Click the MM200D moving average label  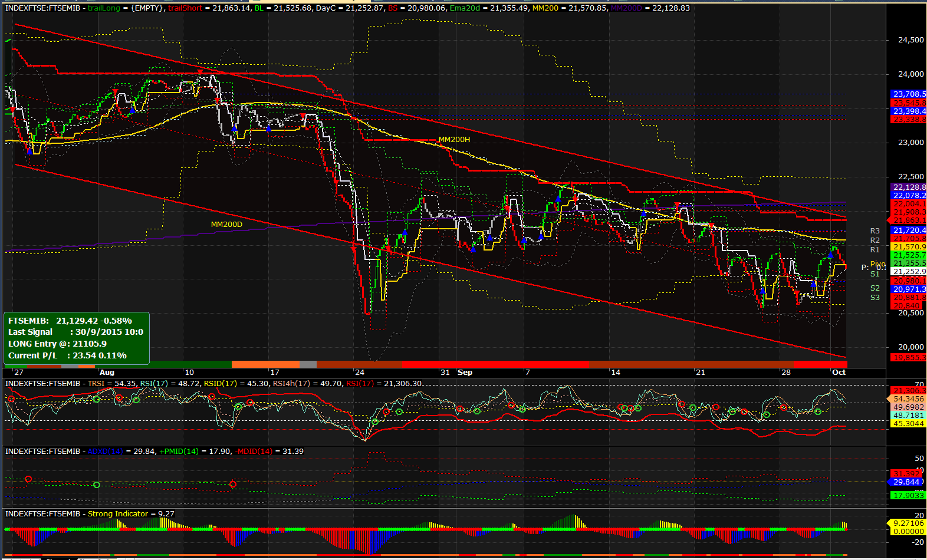[226, 225]
